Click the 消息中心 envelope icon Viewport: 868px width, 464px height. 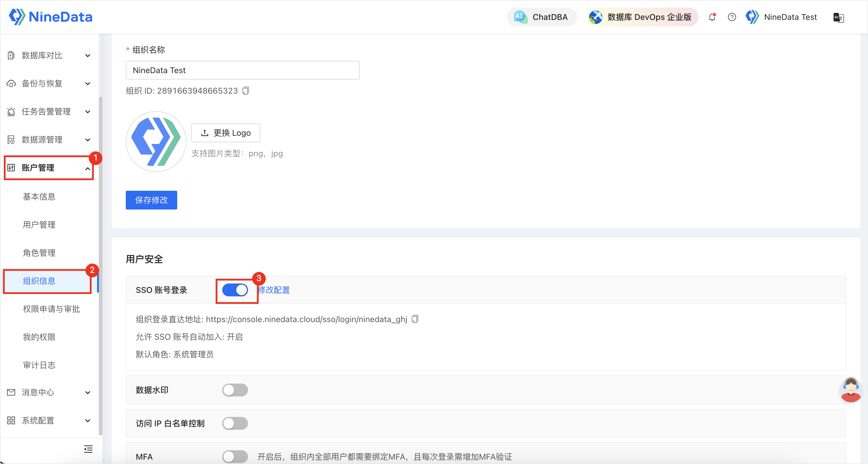pos(11,392)
